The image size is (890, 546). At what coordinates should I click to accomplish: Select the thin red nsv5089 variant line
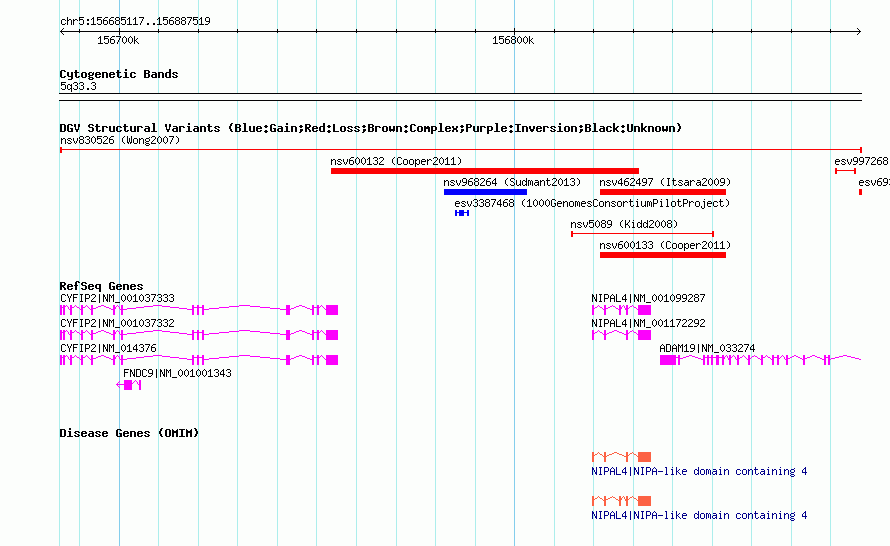point(643,234)
